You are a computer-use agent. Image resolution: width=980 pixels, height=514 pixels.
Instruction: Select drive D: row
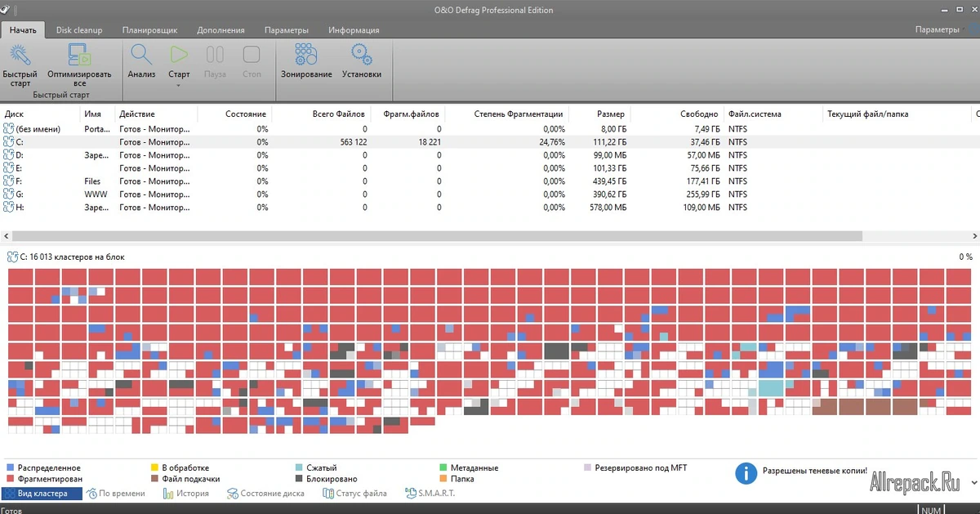pos(490,155)
